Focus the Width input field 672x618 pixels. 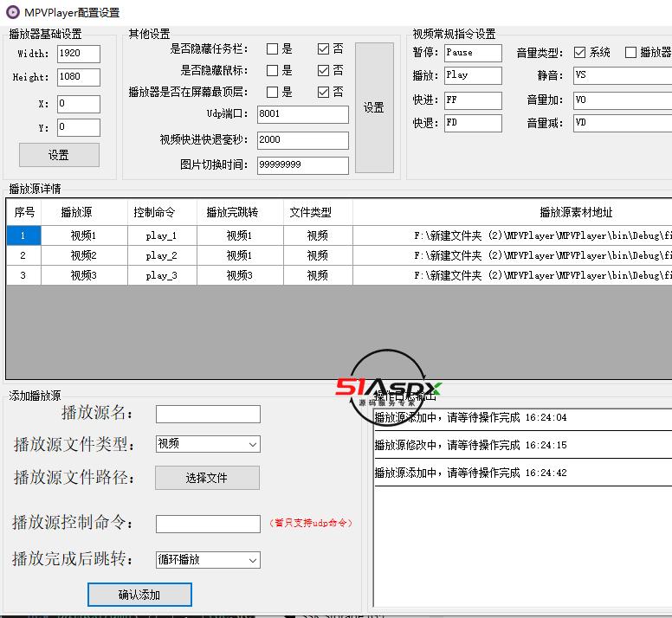click(79, 54)
